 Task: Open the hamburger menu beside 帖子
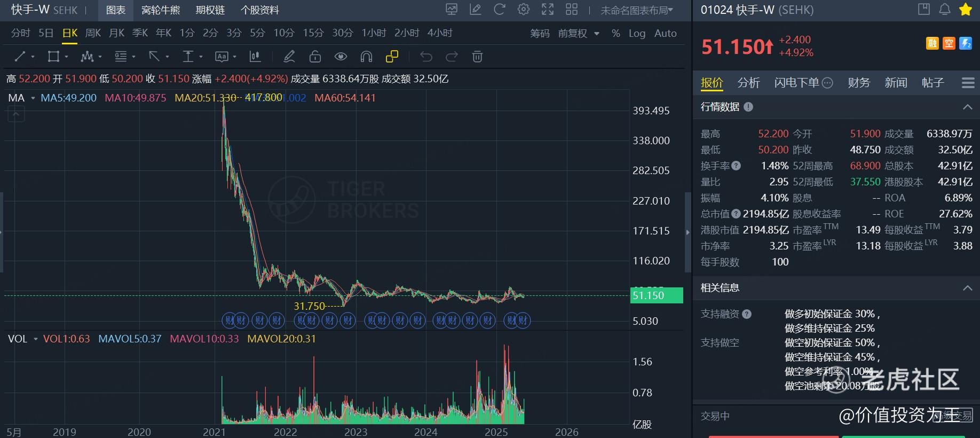(x=968, y=83)
